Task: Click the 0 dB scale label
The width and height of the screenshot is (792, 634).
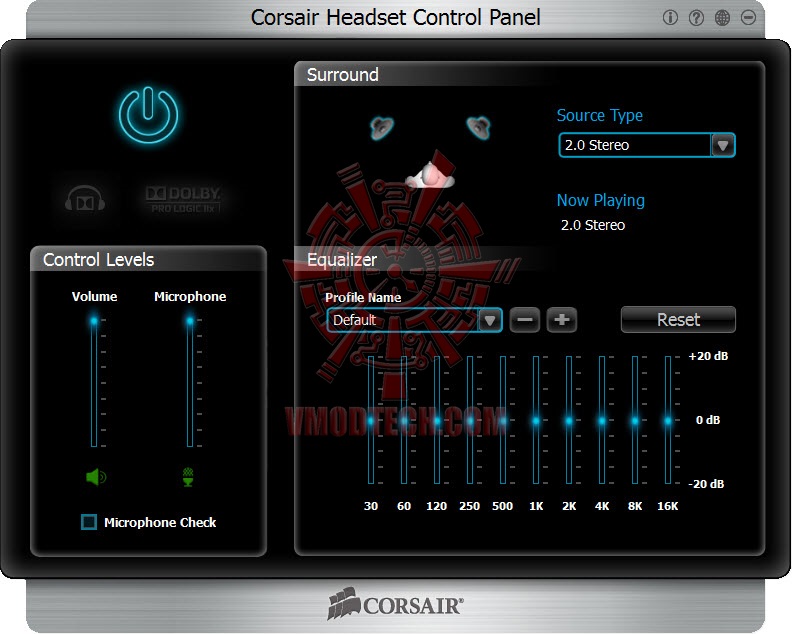Action: pyautogui.click(x=708, y=420)
